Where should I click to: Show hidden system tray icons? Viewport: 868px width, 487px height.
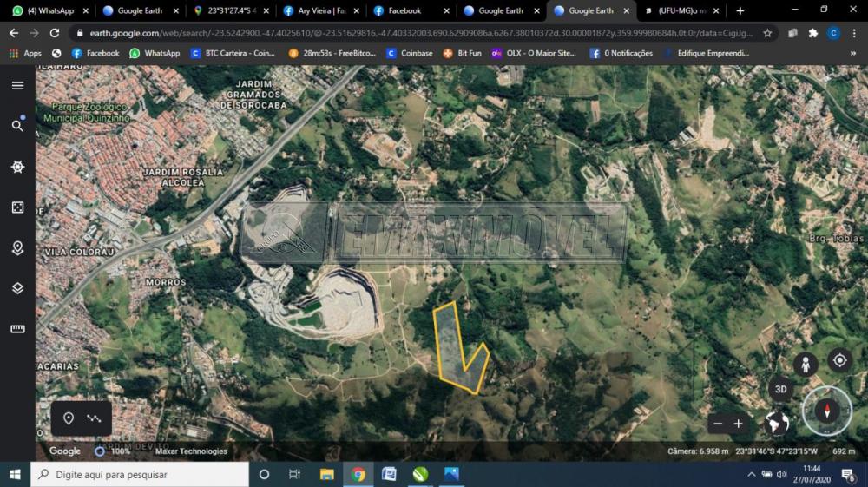click(x=752, y=475)
